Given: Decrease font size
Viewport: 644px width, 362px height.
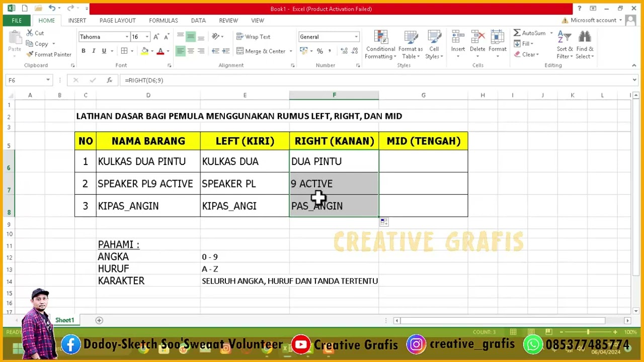Looking at the screenshot, I should tap(166, 37).
